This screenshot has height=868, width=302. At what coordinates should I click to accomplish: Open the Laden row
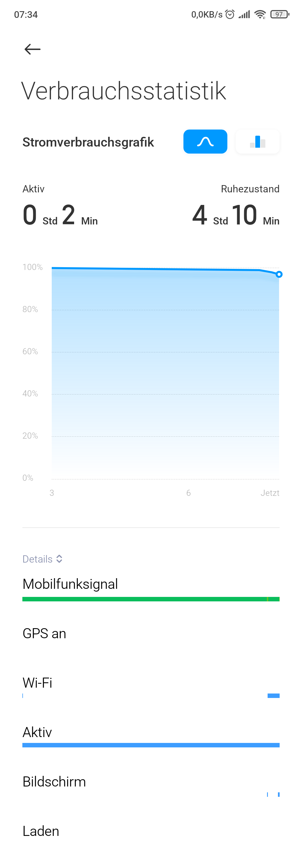click(41, 831)
